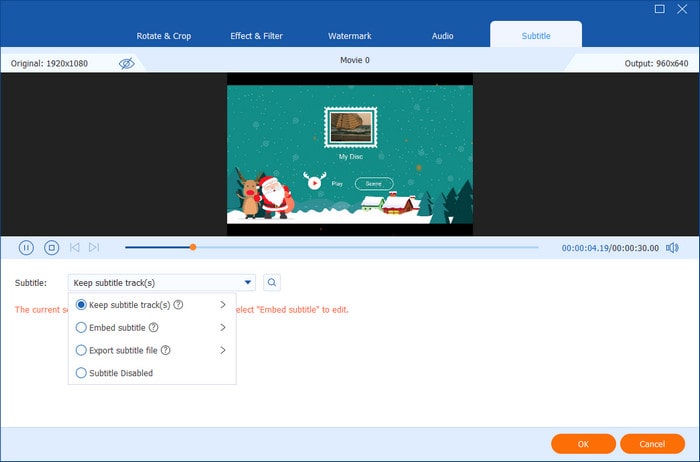The height and width of the screenshot is (462, 700).
Task: Choose the Subtitle Disabled option
Action: 82,373
